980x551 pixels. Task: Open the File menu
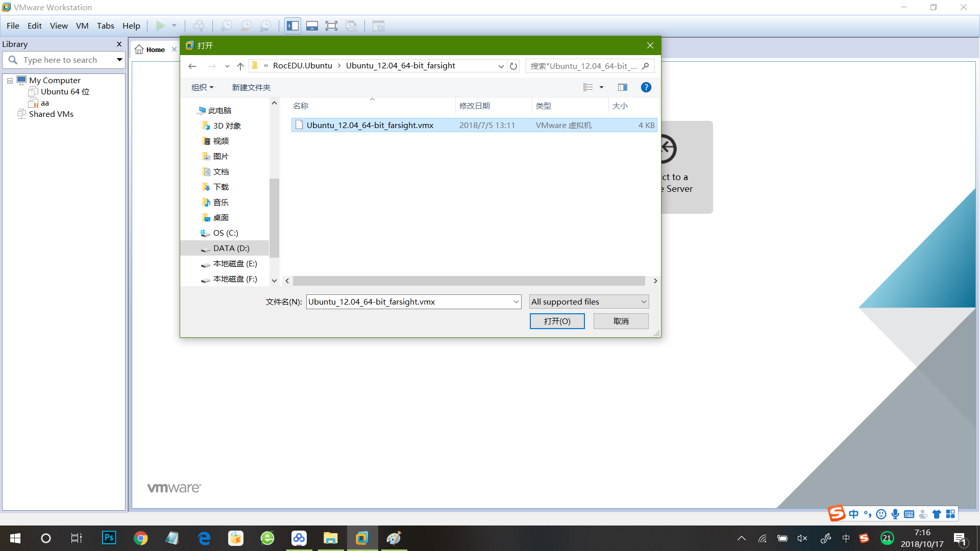coord(13,26)
